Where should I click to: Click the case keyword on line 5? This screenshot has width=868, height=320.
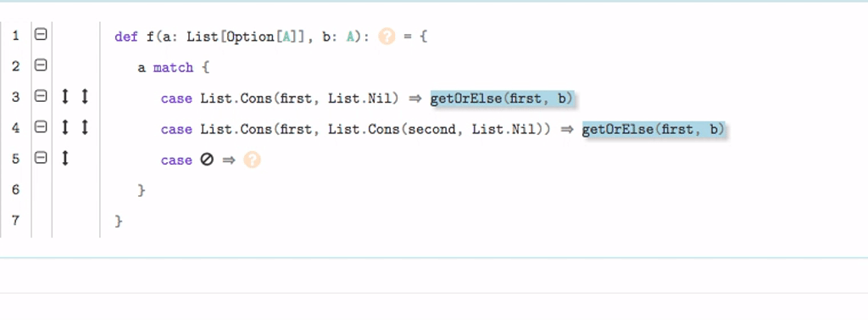176,160
